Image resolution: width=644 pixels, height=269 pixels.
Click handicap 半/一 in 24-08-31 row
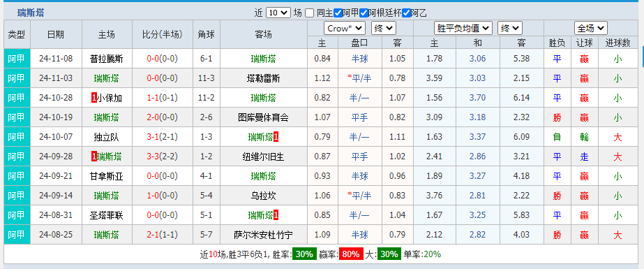360,215
